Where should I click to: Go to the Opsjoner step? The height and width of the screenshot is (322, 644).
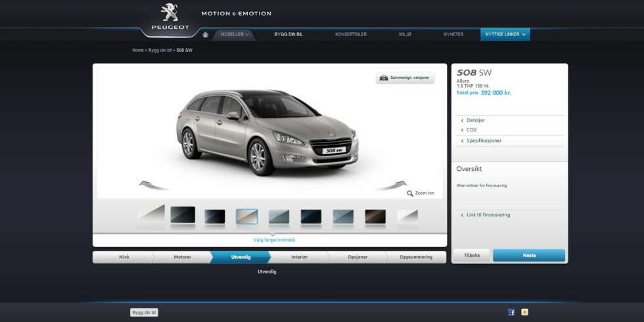[x=357, y=257]
